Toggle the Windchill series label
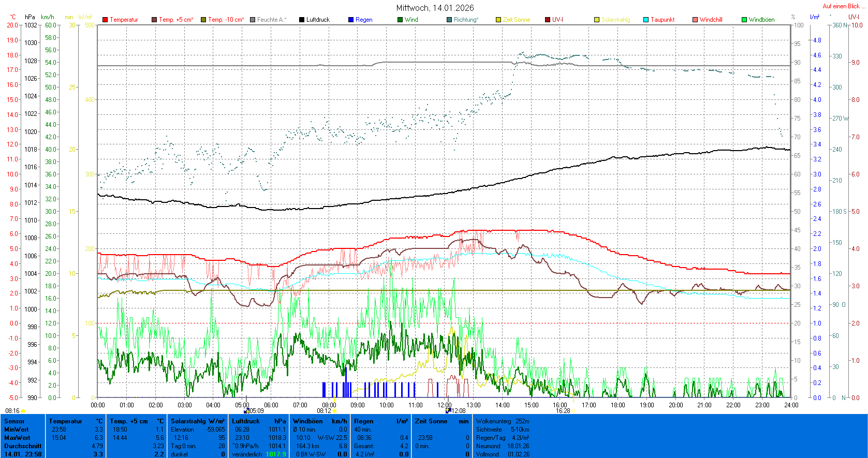Viewport: 868px width, 458px height. pos(711,20)
